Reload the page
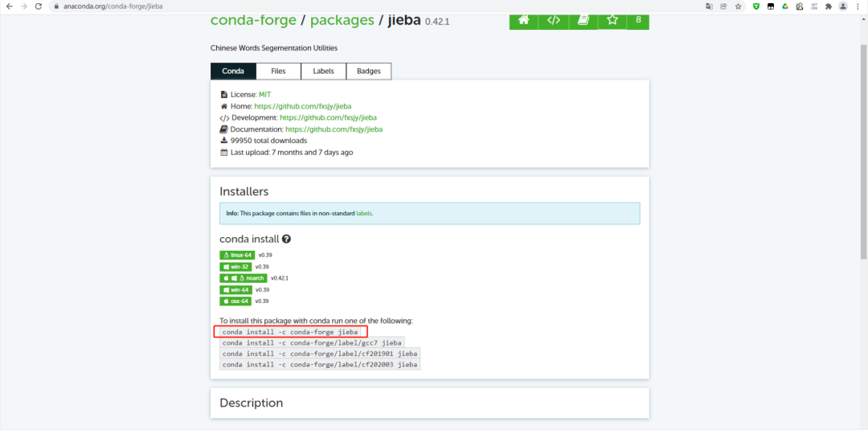The height and width of the screenshot is (430, 868). [x=38, y=6]
